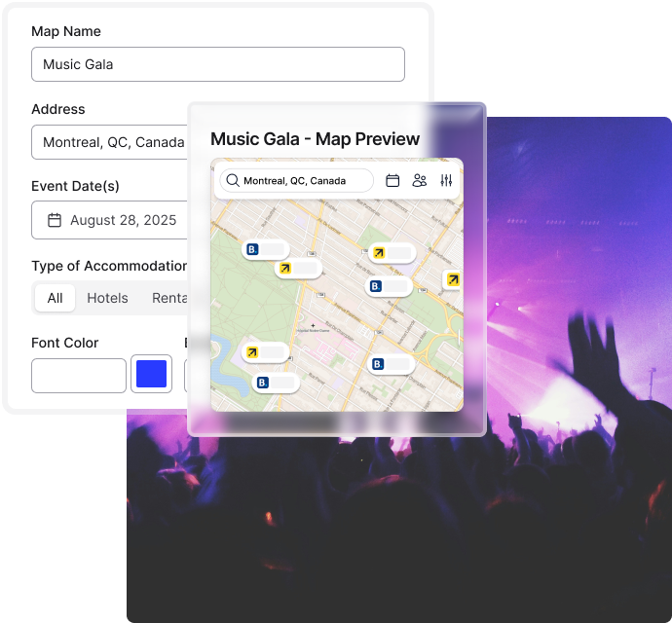Click the bottom-left Booking.com map marker
The image size is (672, 623).
coord(276,383)
